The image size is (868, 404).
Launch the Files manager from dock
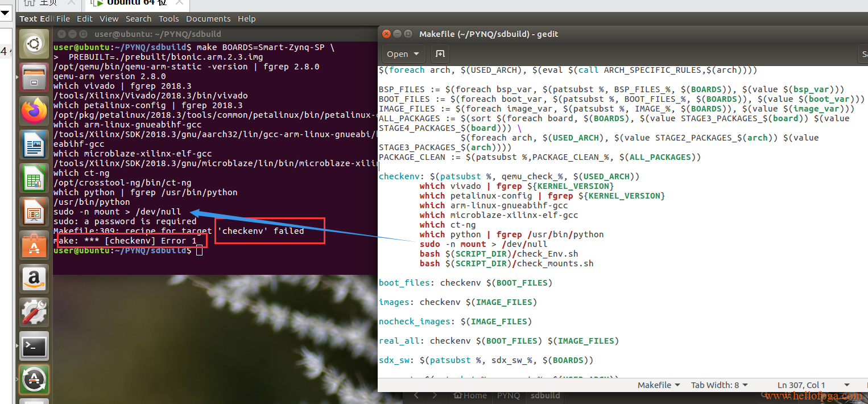pos(34,77)
